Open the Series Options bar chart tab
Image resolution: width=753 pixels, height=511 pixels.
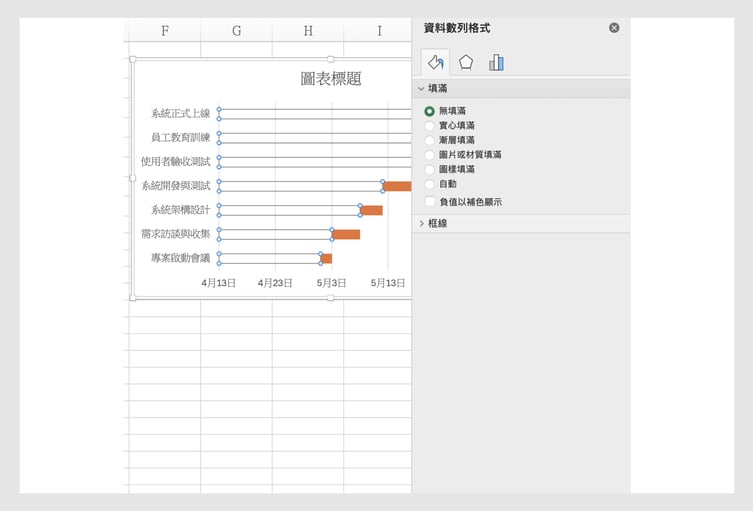[x=496, y=62]
